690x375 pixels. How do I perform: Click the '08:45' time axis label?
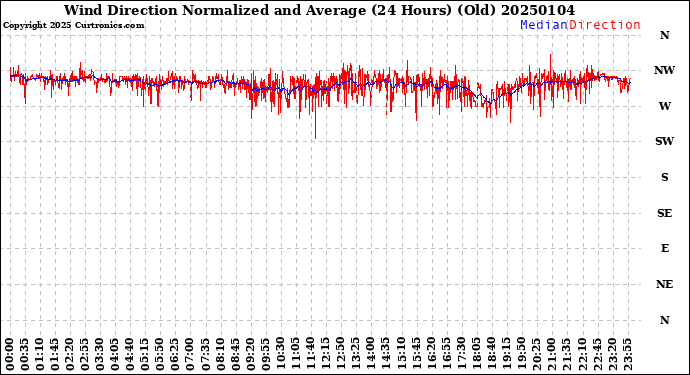[236, 354]
